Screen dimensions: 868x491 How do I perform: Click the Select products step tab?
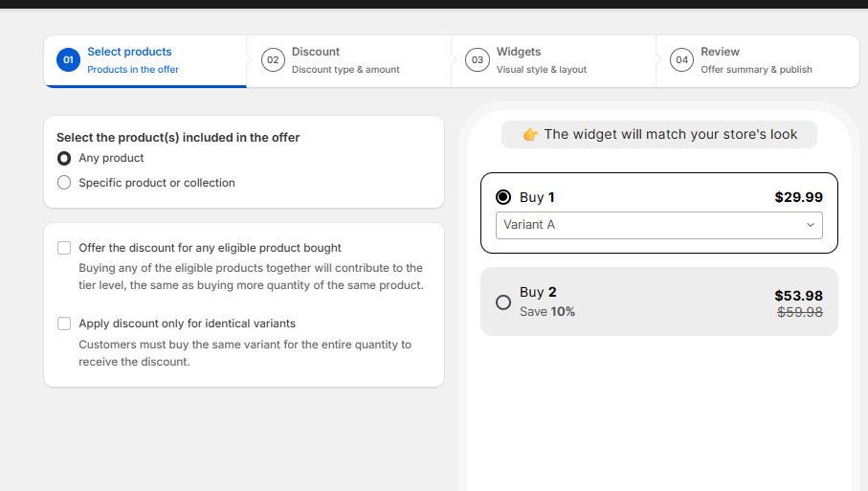145,60
